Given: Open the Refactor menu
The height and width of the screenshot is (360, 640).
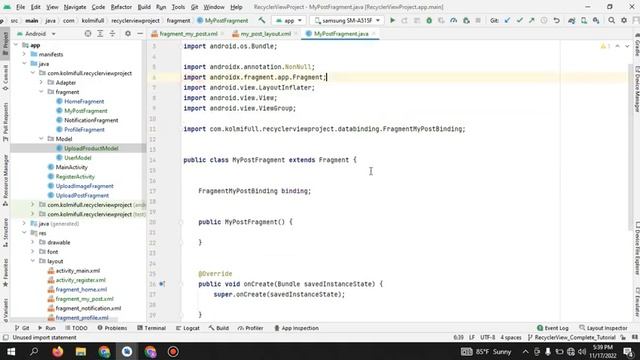Looking at the screenshot, I should pos(121,7).
